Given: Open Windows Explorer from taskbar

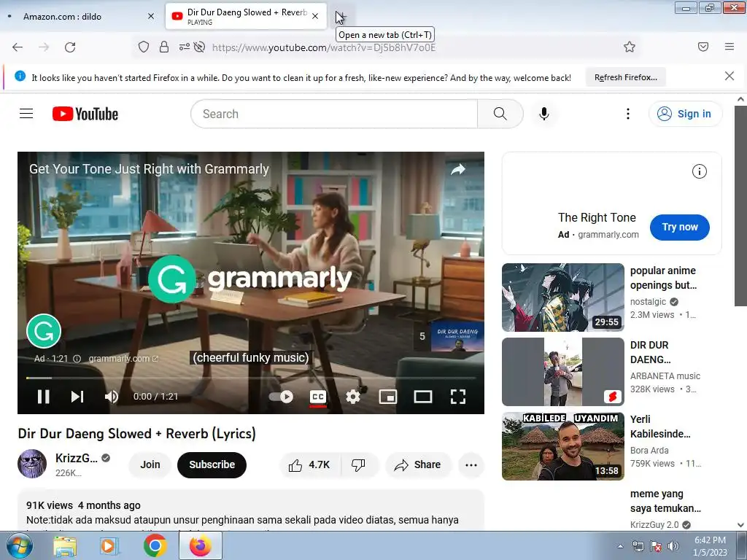Looking at the screenshot, I should pos(65,545).
